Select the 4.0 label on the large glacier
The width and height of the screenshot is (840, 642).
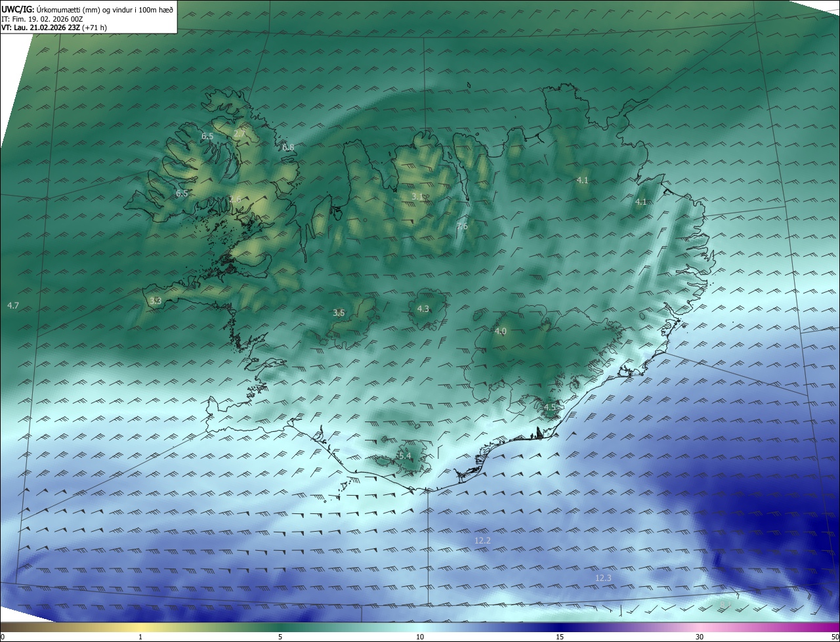[x=500, y=331]
